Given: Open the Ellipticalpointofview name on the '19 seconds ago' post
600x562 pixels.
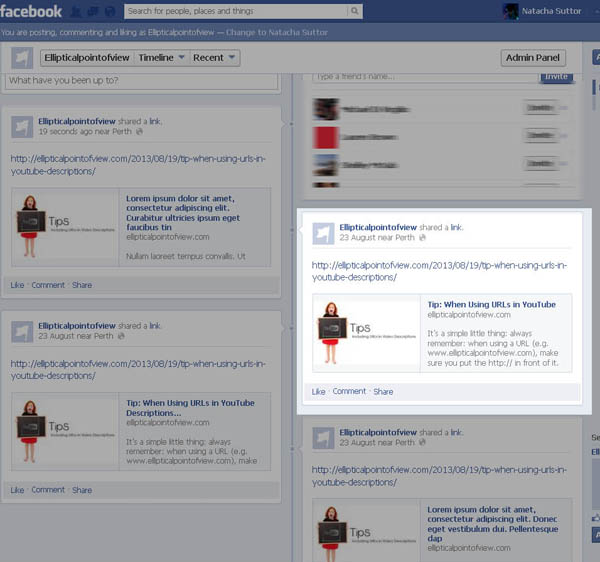Looking at the screenshot, I should click(77, 121).
